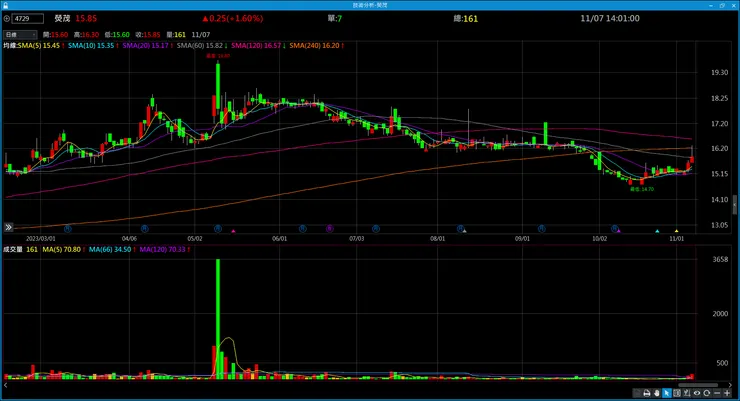Click the SMA(10) 15.35 label
This screenshot has width=740, height=401.
(x=91, y=46)
